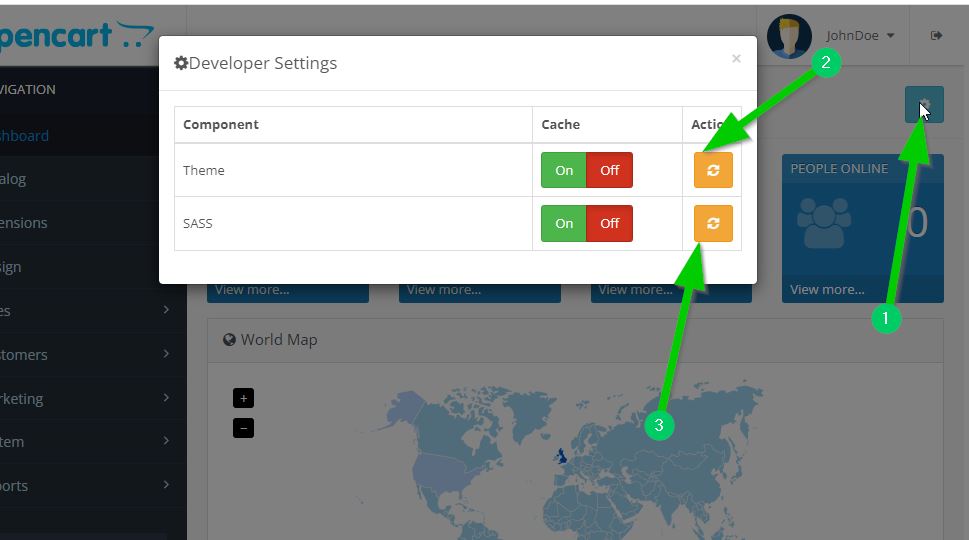
Task: Click the SASS cache refresh button
Action: coord(713,224)
